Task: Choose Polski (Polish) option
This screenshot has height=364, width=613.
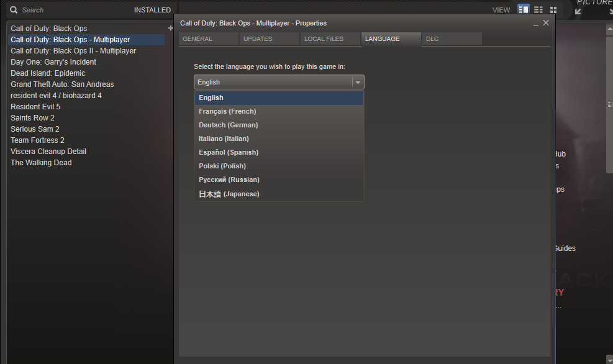Action: [279, 166]
